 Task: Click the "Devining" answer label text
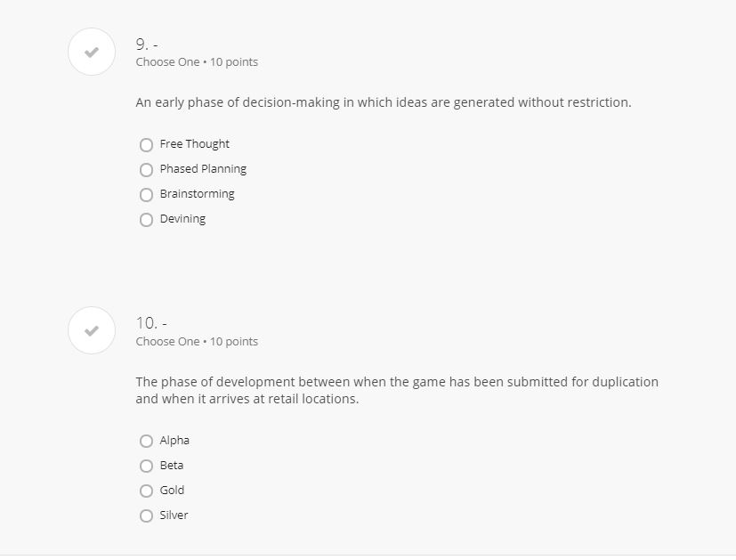pyautogui.click(x=182, y=219)
